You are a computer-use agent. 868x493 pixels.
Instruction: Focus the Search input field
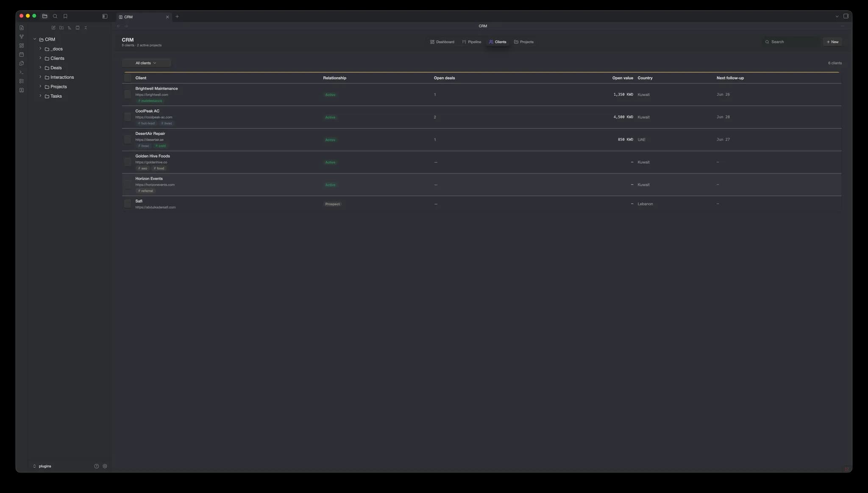(791, 42)
